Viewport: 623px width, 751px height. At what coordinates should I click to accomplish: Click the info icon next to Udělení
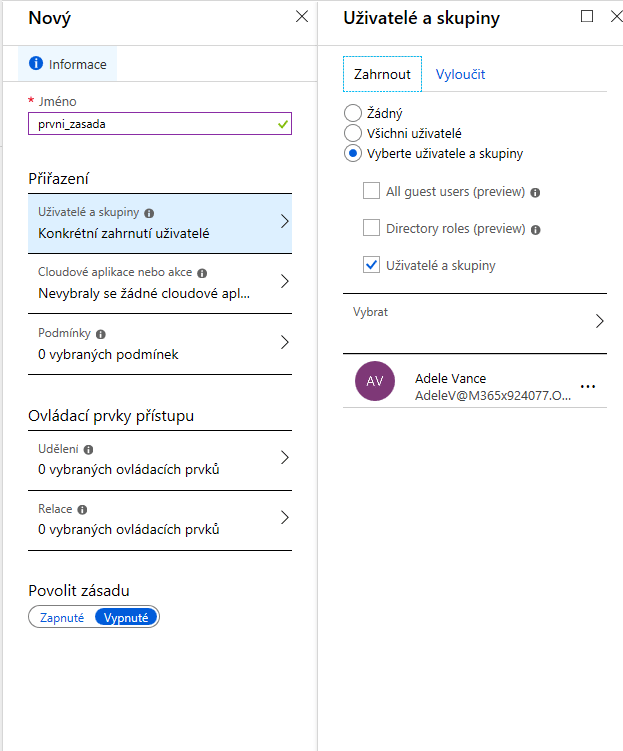[x=91, y=450]
